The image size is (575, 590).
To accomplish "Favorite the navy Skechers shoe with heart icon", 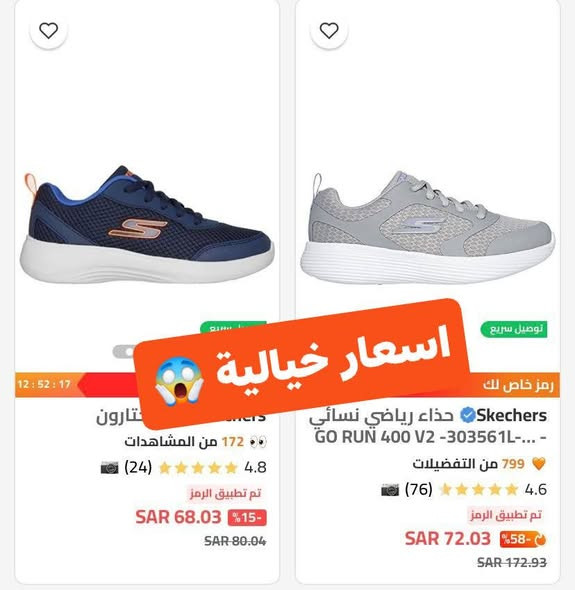I will pos(49,30).
